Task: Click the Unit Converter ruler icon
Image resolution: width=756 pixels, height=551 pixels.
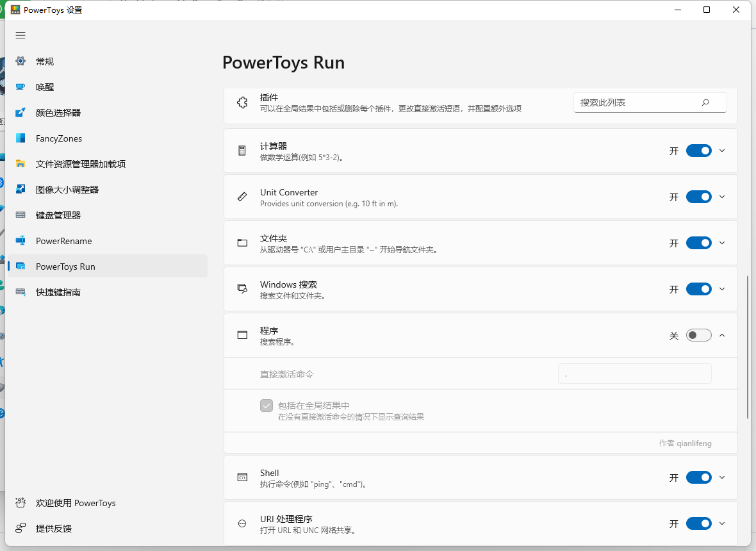Action: tap(242, 197)
